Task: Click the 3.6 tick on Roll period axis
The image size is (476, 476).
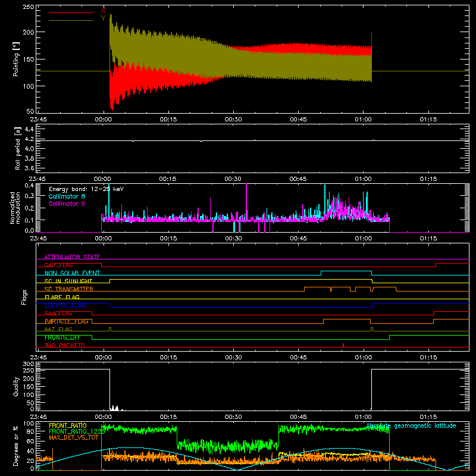Action: tap(29, 168)
